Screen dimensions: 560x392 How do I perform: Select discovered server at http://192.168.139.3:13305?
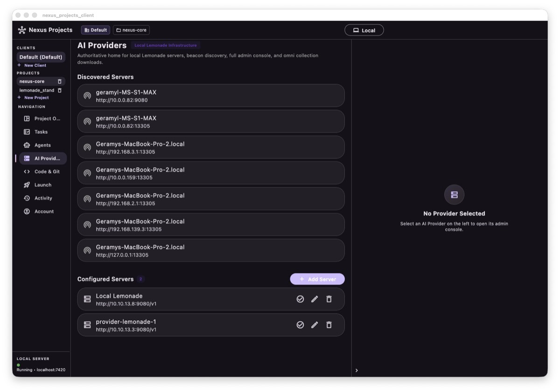[211, 225]
